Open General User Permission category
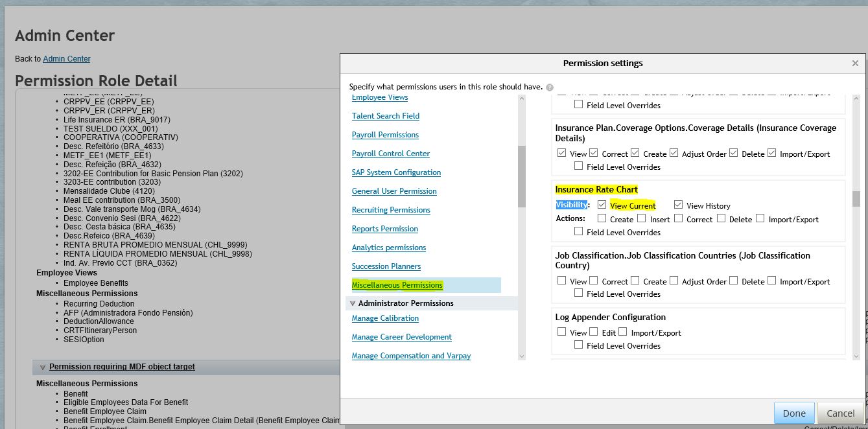The image size is (868, 429). (x=394, y=191)
